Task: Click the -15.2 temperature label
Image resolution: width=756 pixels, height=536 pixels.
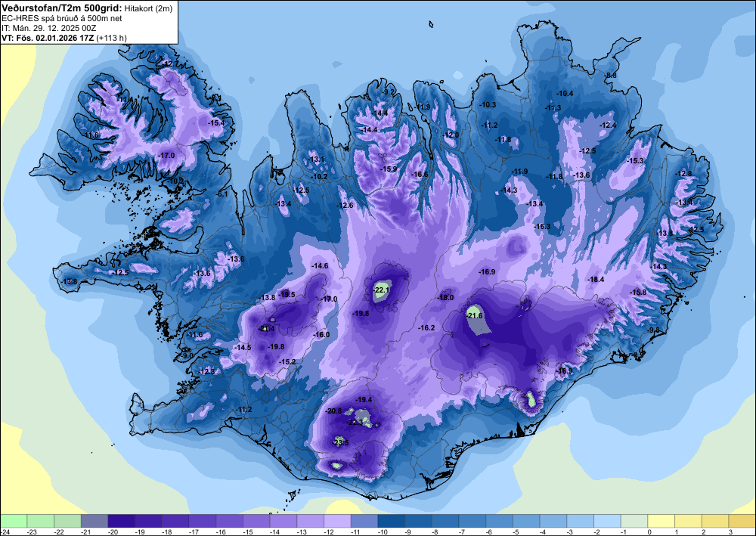Action: 288,362
